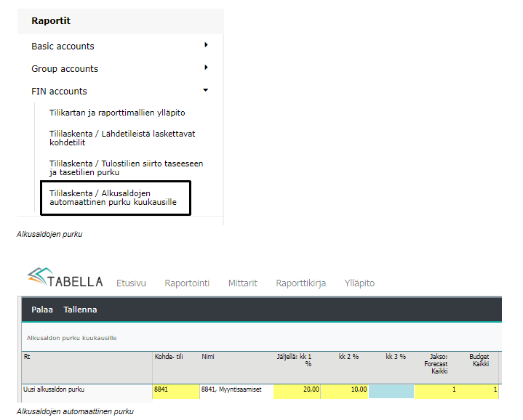Edit the kk 2 % value 10,00
Screen dimensions: 523x420
click(x=344, y=390)
